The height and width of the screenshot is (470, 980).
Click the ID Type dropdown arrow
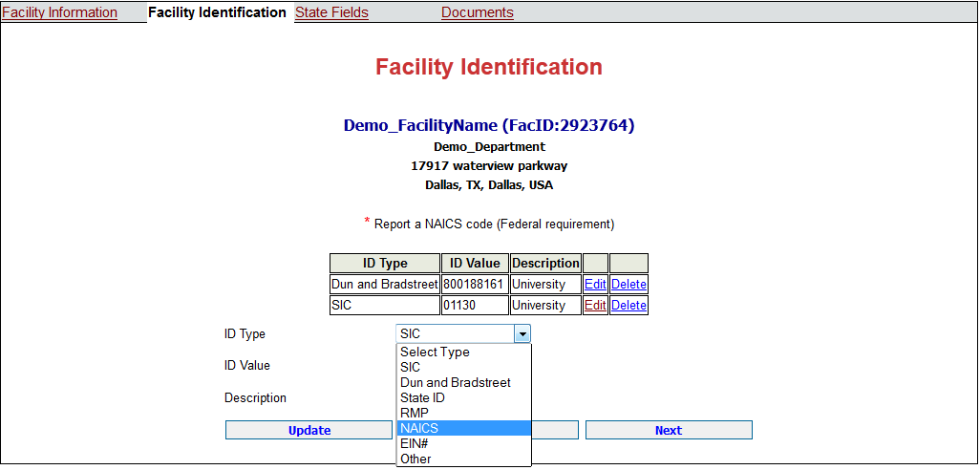522,334
